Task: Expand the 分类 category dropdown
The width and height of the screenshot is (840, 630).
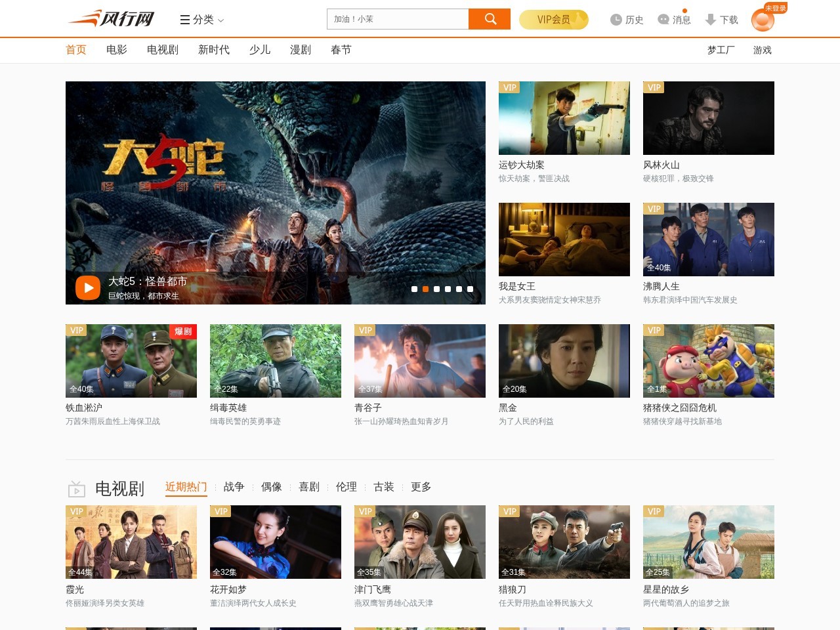Action: point(202,20)
